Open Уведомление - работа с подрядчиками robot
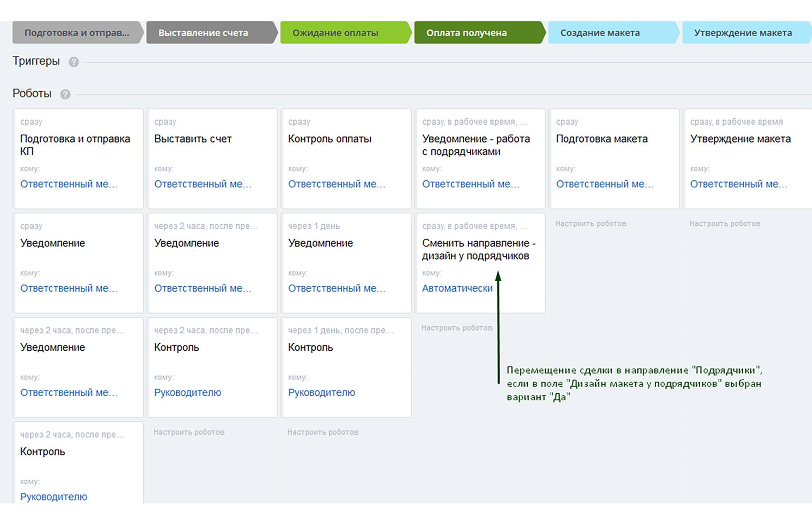This screenshot has height=525, width=812. 476,145
